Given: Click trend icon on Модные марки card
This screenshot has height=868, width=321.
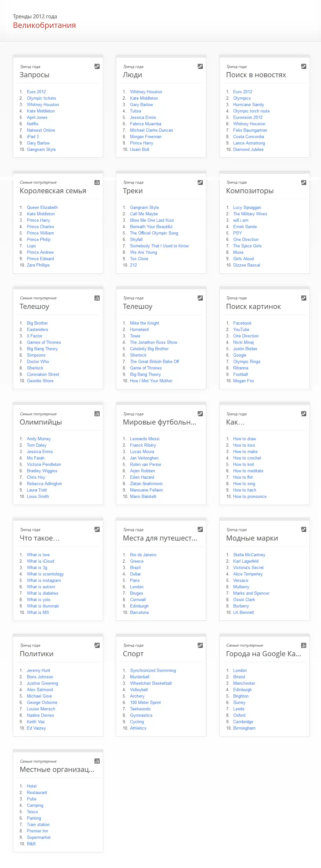Looking at the screenshot, I should pyautogui.click(x=303, y=529).
